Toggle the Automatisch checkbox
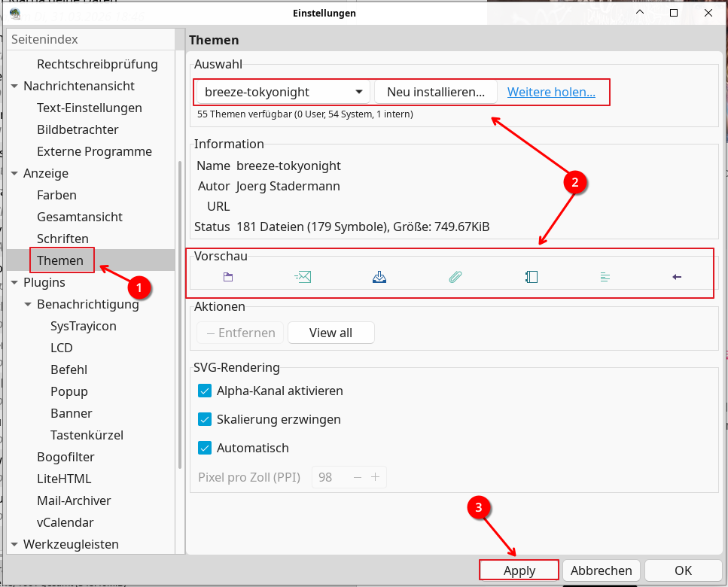The height and width of the screenshot is (587, 728). (204, 448)
